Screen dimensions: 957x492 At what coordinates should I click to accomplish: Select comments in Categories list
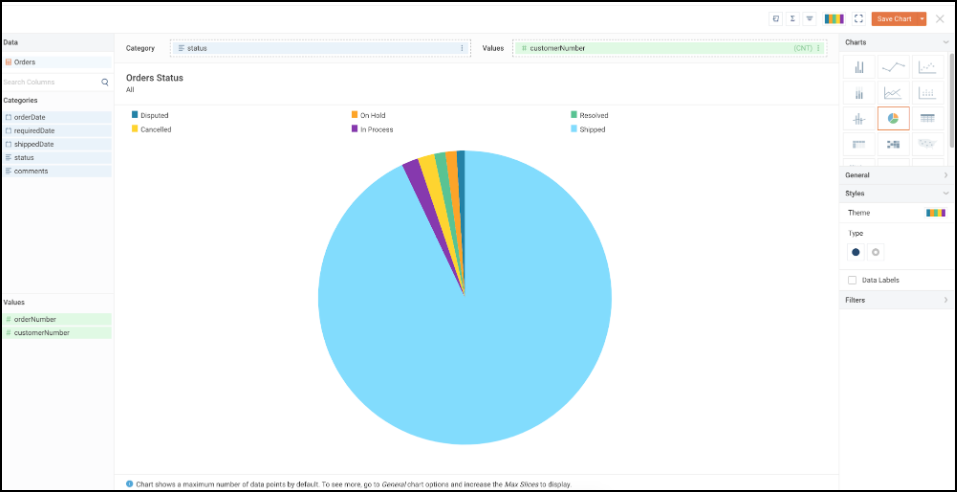coord(57,171)
